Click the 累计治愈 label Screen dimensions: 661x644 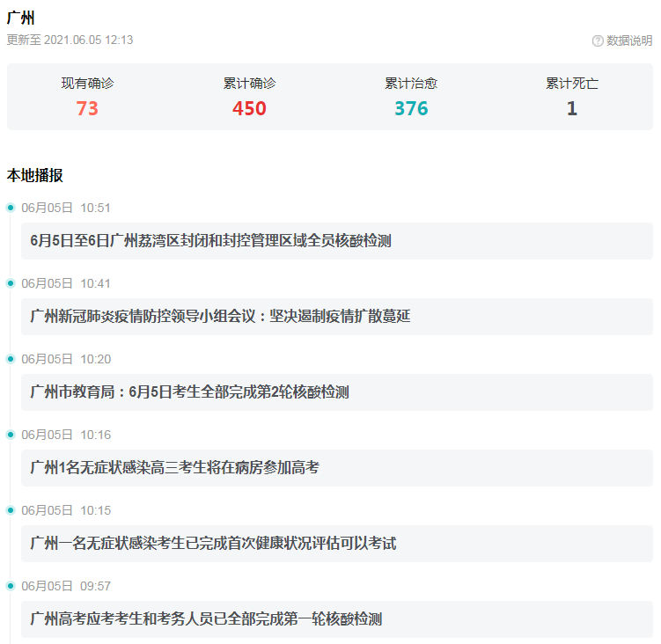tap(411, 83)
